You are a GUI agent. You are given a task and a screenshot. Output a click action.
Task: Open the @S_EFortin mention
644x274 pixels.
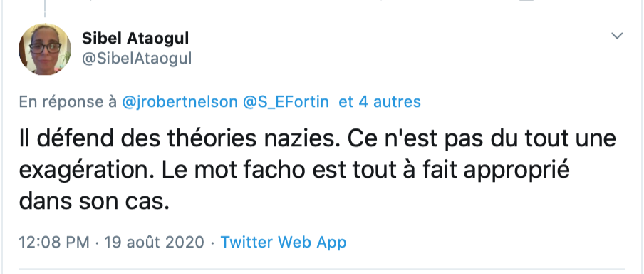pyautogui.click(x=286, y=101)
